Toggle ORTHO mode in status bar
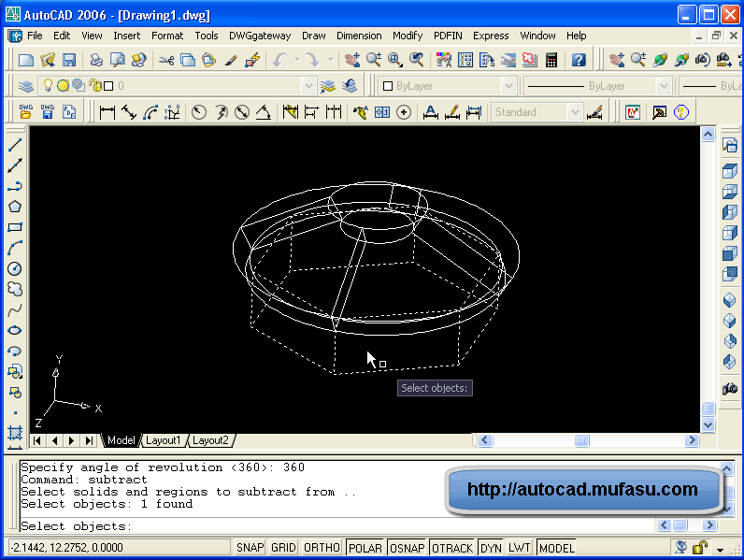 tap(322, 548)
